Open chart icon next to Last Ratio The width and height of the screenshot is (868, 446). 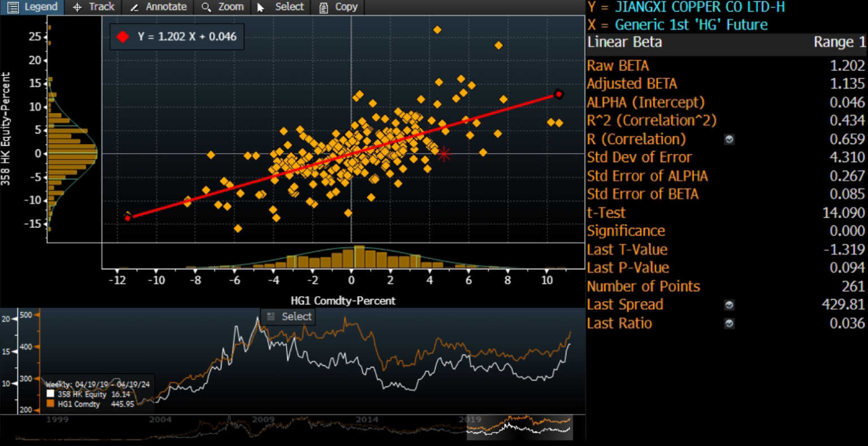[x=730, y=324]
